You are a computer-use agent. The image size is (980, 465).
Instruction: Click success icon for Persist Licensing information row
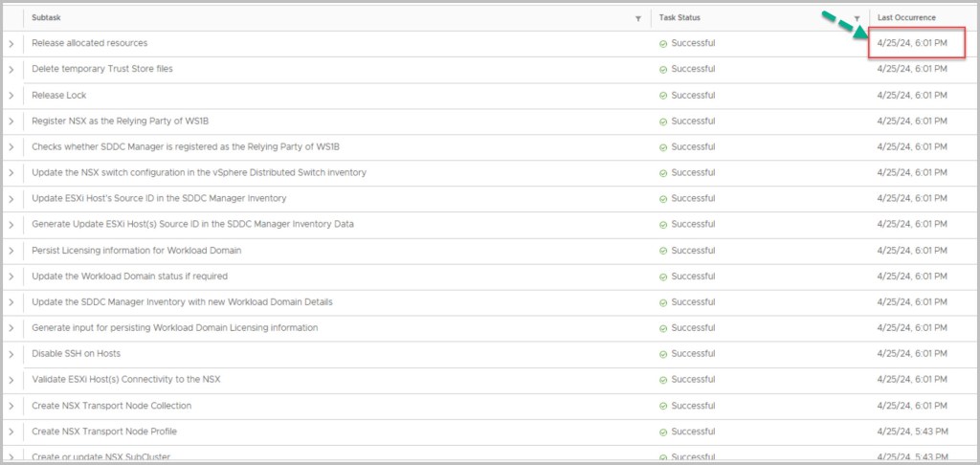click(663, 251)
